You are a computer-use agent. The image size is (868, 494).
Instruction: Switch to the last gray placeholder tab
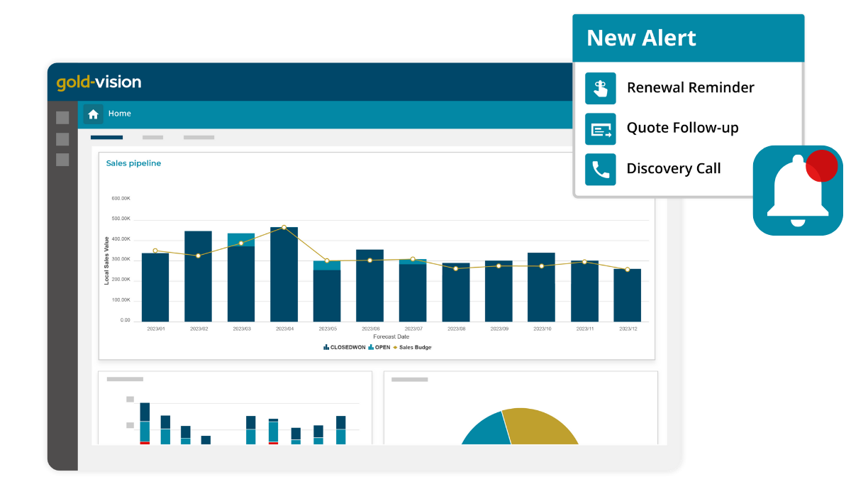pyautogui.click(x=199, y=137)
